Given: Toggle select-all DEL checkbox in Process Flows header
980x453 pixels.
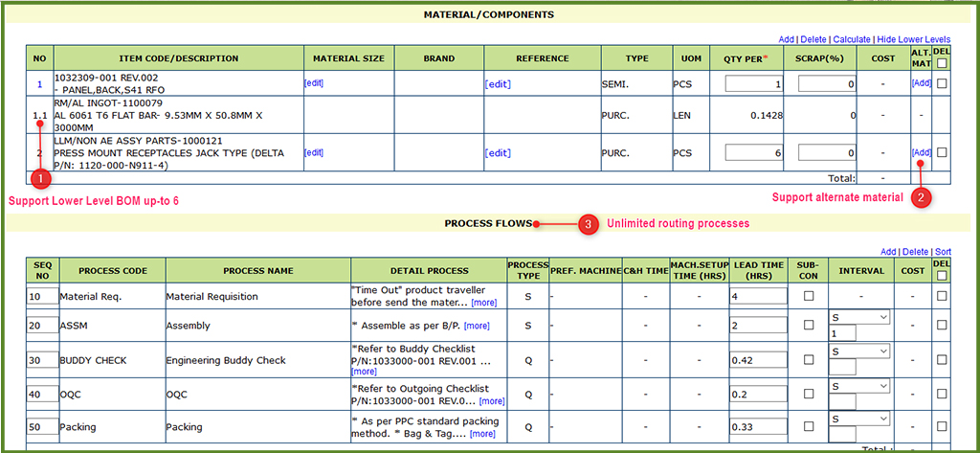Looking at the screenshot, I should coord(942,276).
